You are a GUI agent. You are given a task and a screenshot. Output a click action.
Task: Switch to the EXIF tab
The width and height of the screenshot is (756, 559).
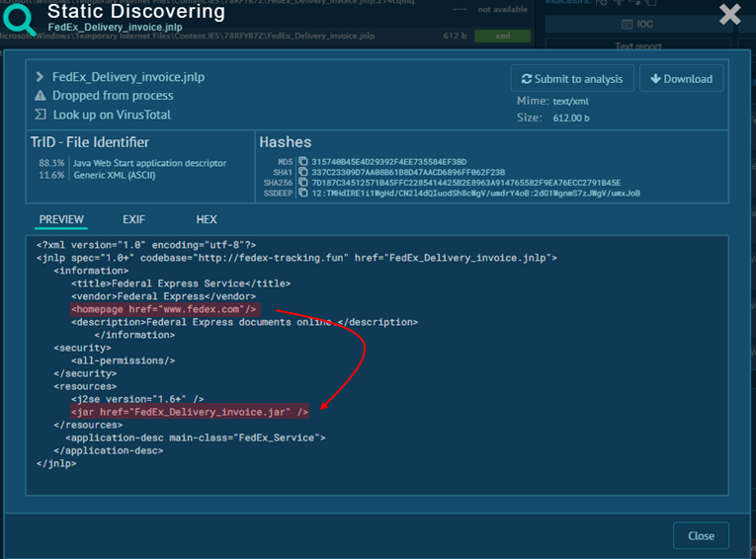[133, 219]
